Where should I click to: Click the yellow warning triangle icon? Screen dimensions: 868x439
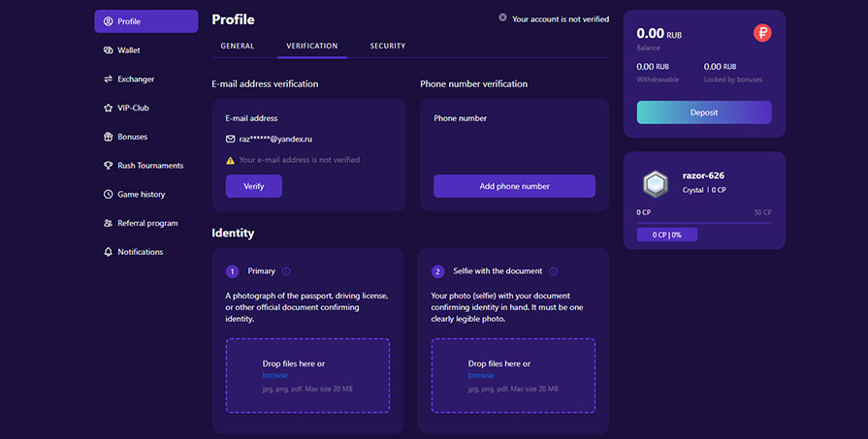(x=231, y=160)
